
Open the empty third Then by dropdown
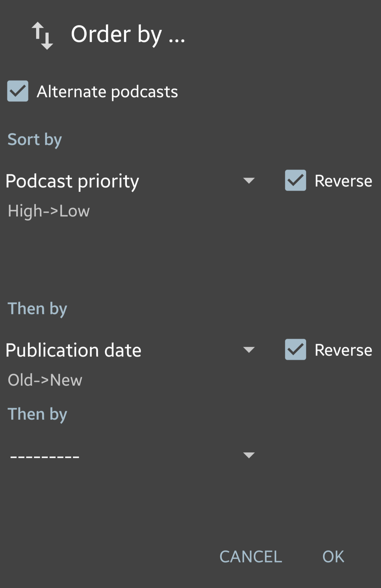coord(249,456)
